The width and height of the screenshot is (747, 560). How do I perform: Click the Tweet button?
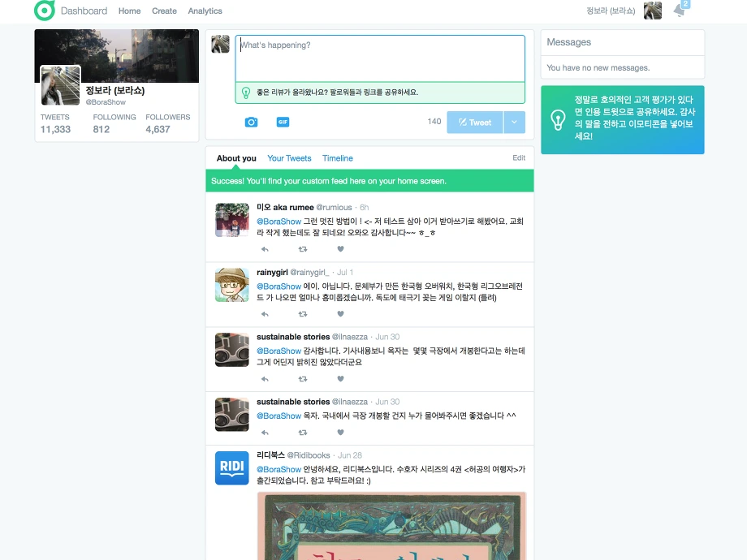point(475,123)
